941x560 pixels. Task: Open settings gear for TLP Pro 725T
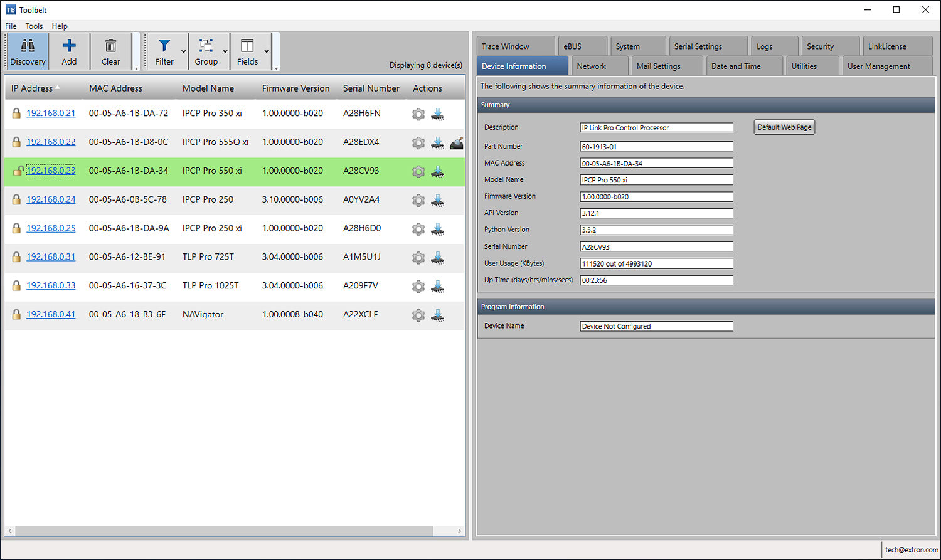[x=418, y=258]
